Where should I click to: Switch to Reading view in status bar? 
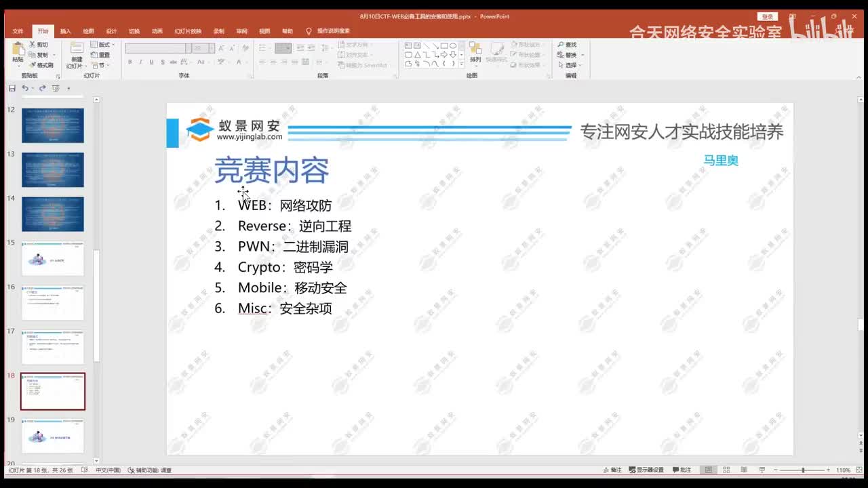[x=744, y=470]
